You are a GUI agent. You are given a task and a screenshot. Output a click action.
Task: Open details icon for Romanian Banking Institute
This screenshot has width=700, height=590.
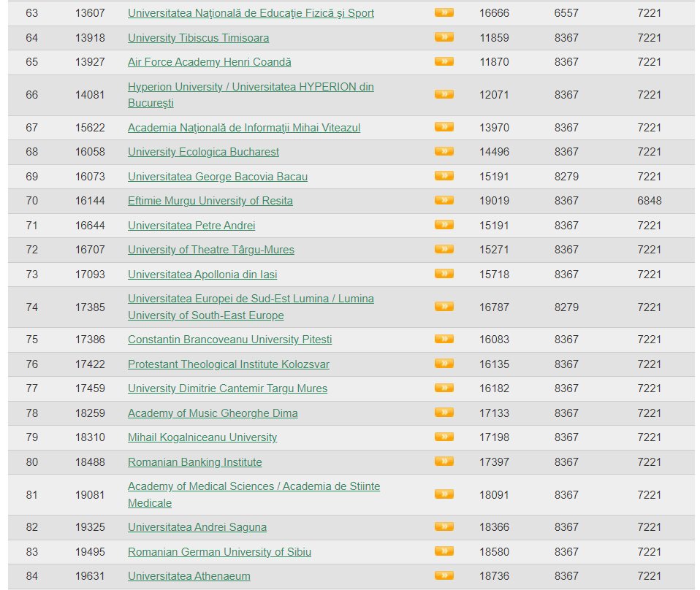tap(444, 461)
